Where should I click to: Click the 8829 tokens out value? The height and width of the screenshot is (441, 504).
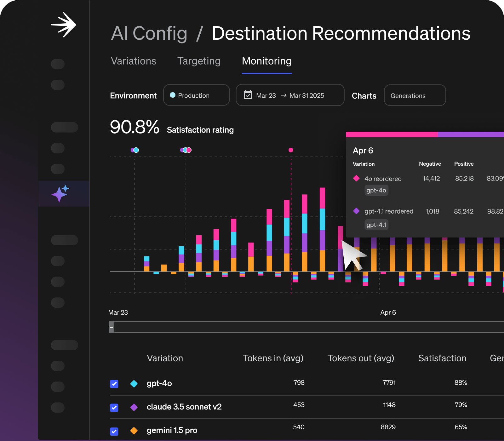click(388, 427)
